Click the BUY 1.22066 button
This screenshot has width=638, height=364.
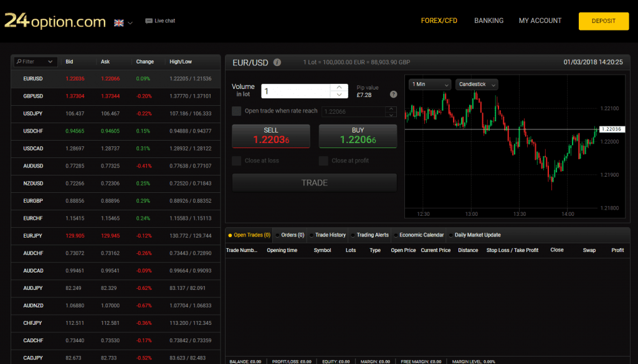[x=358, y=136]
